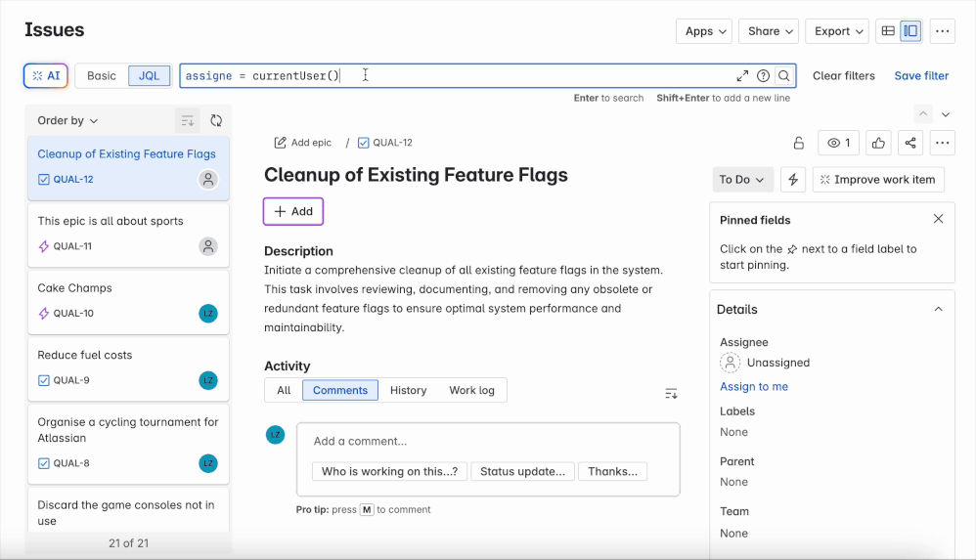
Task: Refresh the issue list results
Action: pyautogui.click(x=216, y=120)
